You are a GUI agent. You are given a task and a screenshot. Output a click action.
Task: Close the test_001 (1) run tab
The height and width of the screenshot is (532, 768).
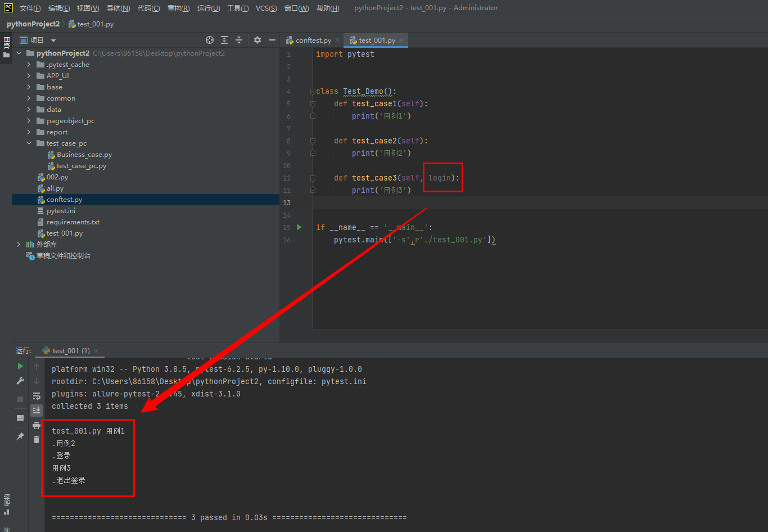96,351
